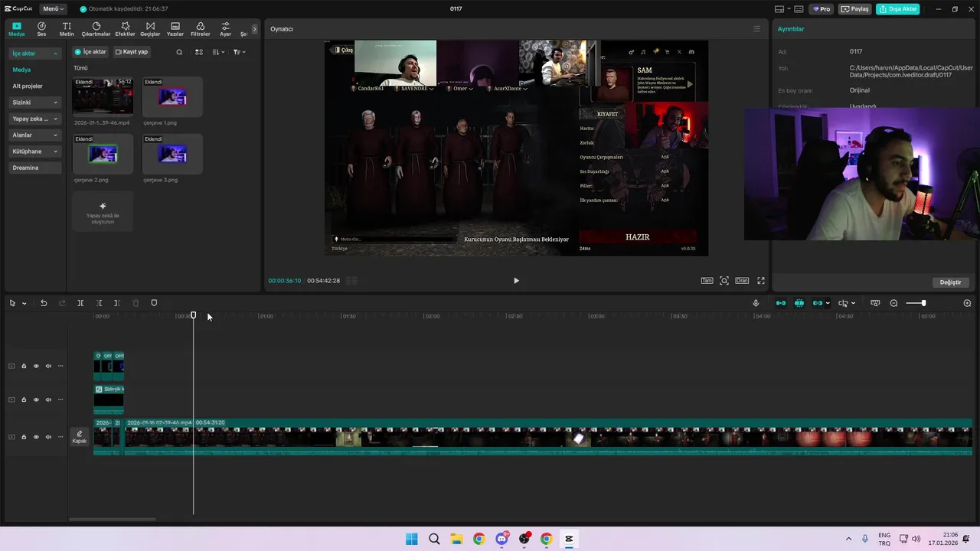Toggle the media grid view icon

click(x=199, y=52)
